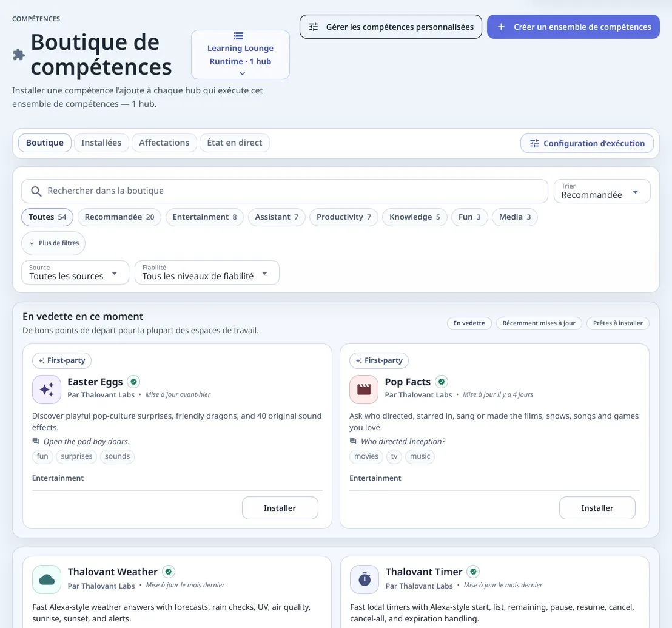This screenshot has height=628, width=672.
Task: Install the Easter Eggs skill
Action: pyautogui.click(x=280, y=508)
